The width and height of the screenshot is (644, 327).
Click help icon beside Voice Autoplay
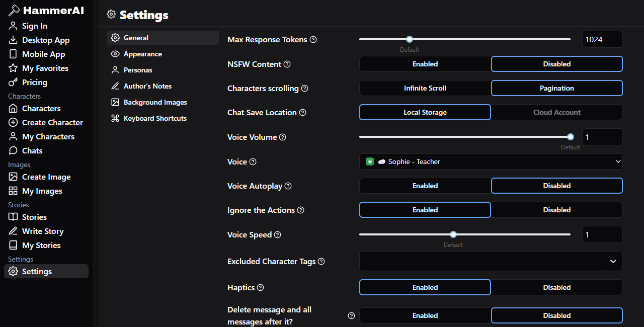pos(288,186)
